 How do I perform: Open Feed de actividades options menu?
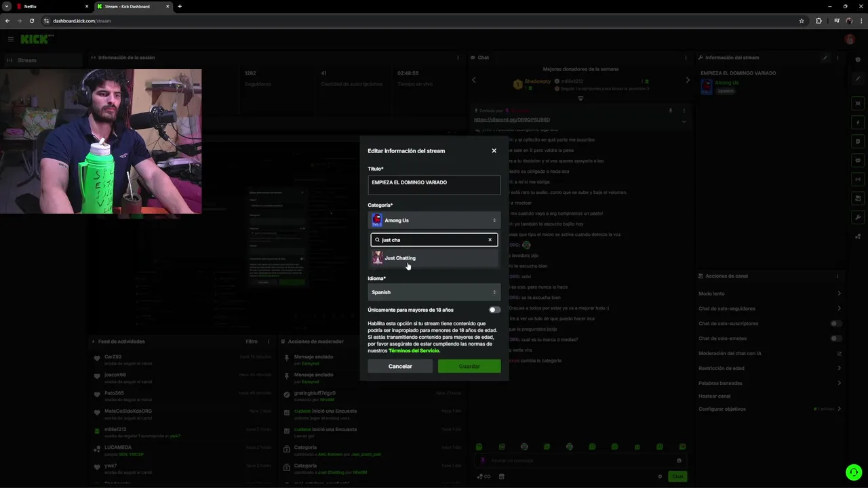[269, 342]
